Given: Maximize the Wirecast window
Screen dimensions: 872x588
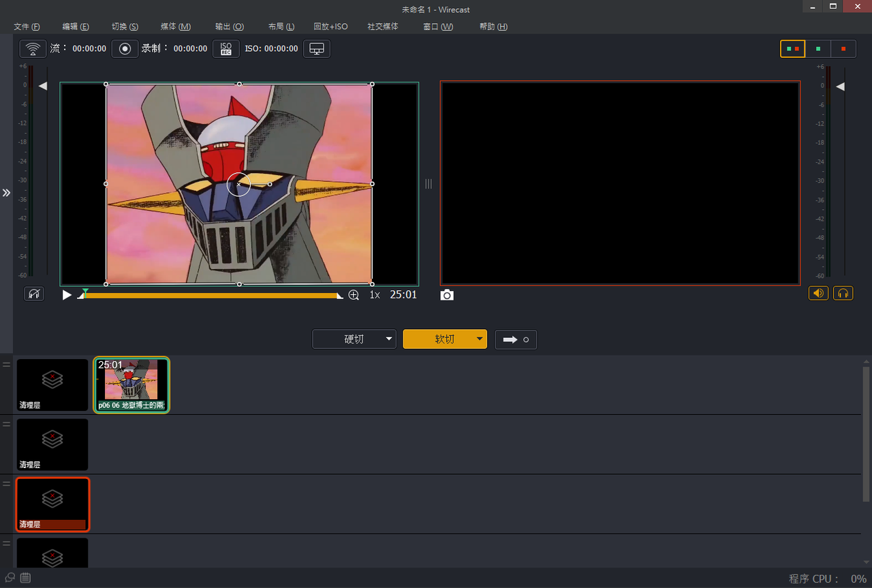Looking at the screenshot, I should coord(832,6).
